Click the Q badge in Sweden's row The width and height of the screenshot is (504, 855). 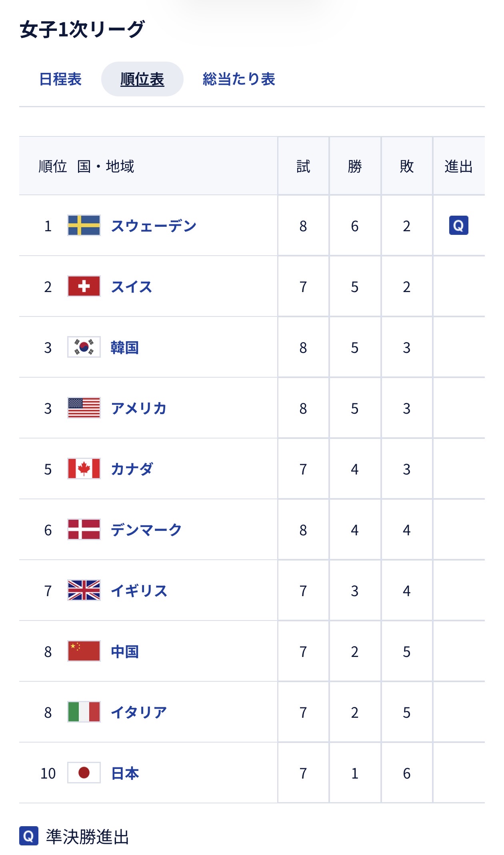458,225
